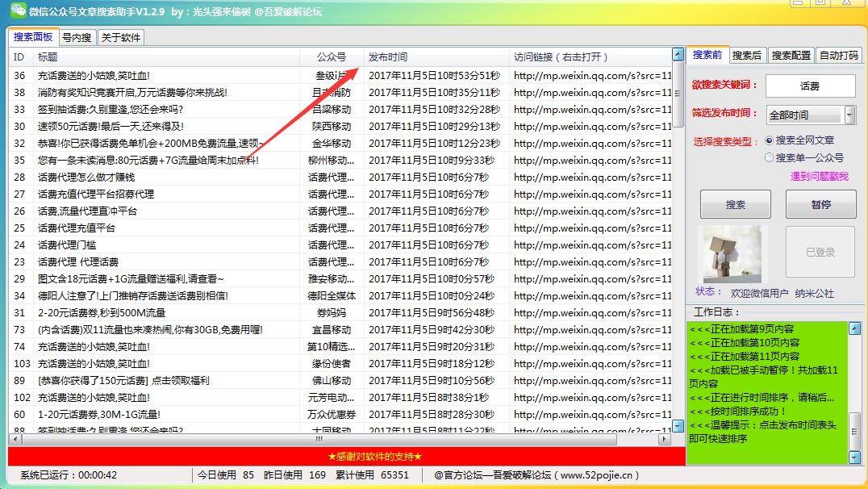Open the 筛选发布时间 dropdown
868x489 pixels.
[x=807, y=114]
